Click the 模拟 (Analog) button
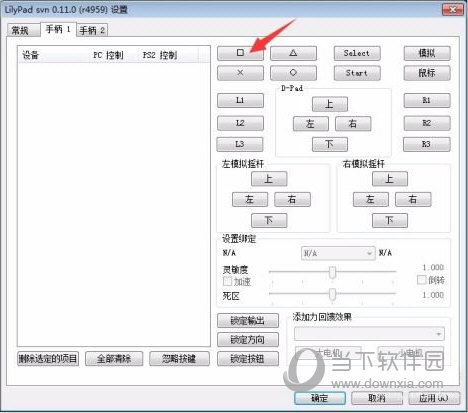 coord(427,53)
